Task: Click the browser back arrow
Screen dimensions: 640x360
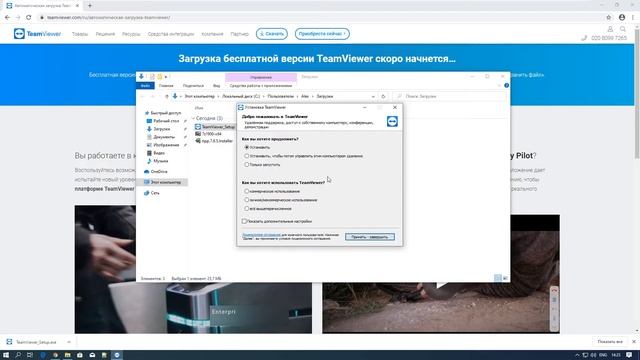Action: tap(7, 18)
